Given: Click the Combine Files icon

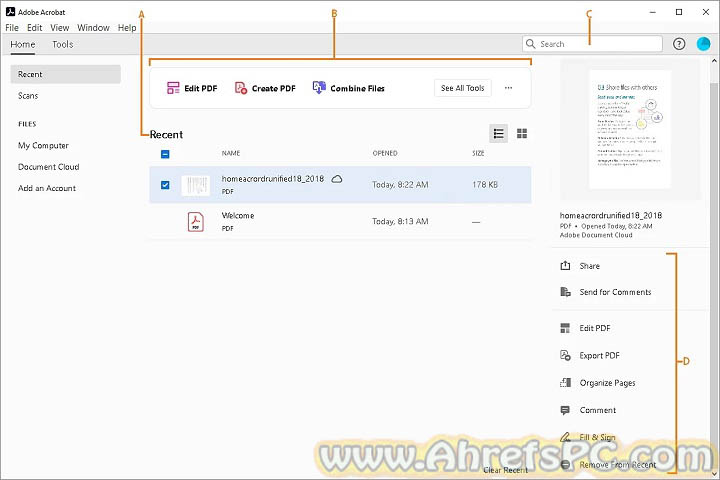Looking at the screenshot, I should pos(319,88).
